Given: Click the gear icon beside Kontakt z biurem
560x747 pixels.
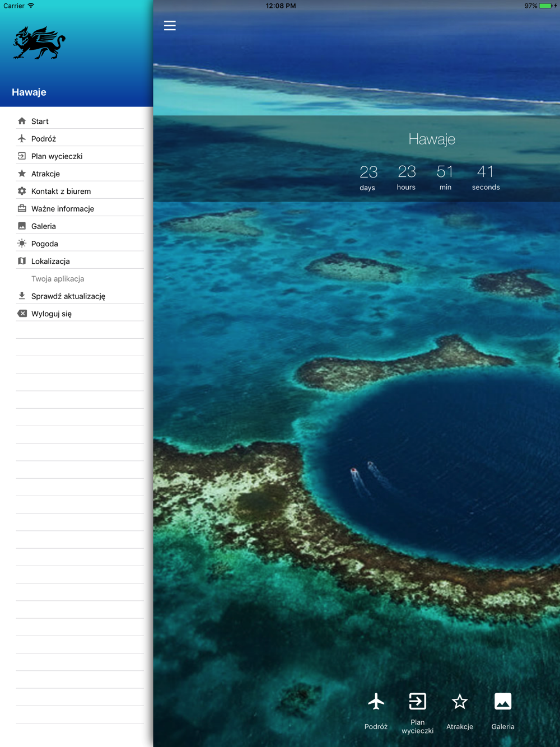Looking at the screenshot, I should (x=22, y=191).
